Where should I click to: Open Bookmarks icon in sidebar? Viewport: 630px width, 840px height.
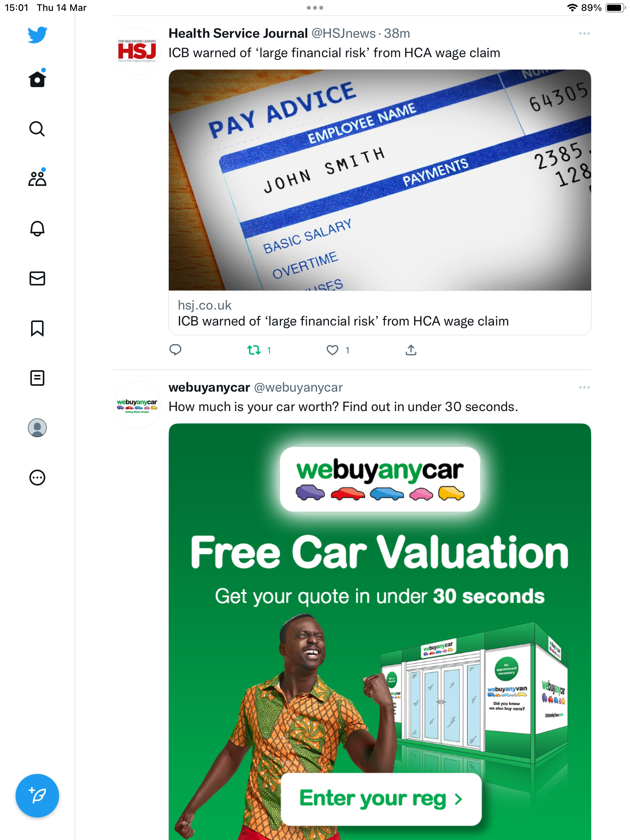coord(37,328)
